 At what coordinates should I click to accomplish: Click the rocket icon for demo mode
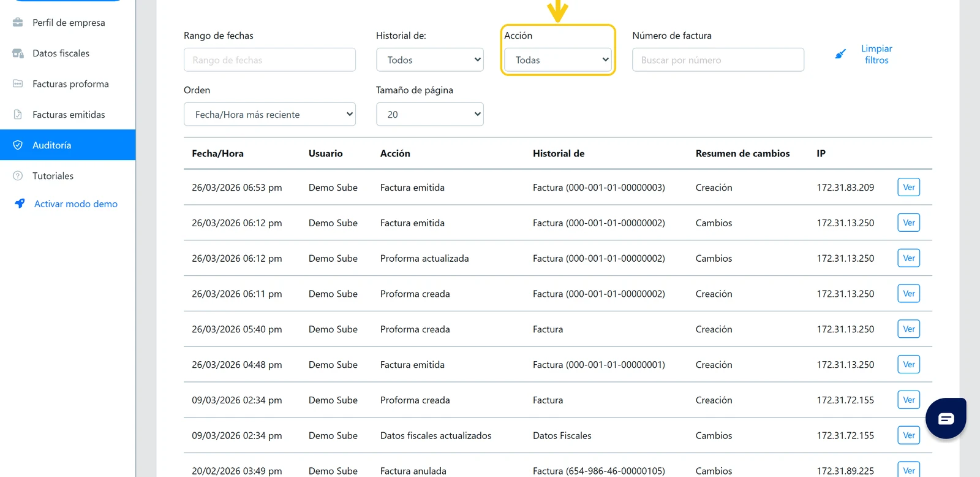[x=20, y=204]
